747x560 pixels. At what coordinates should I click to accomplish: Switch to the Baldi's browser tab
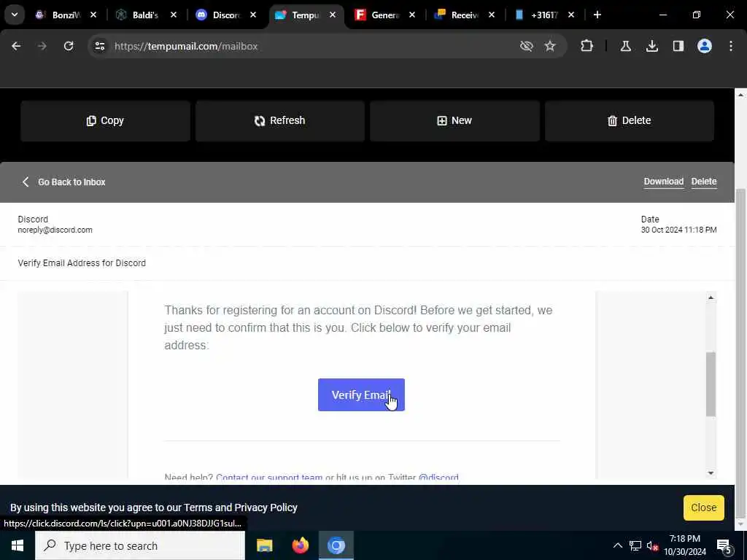pos(137,15)
